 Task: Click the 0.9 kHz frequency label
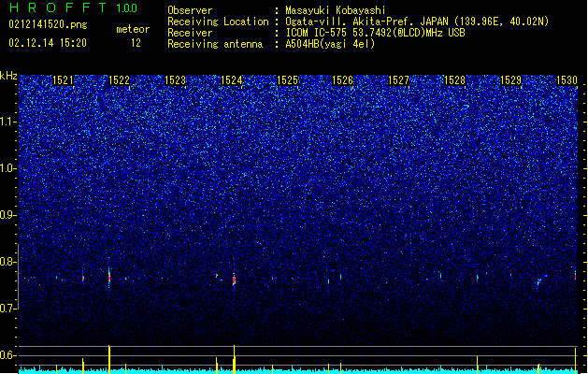pyautogui.click(x=8, y=215)
